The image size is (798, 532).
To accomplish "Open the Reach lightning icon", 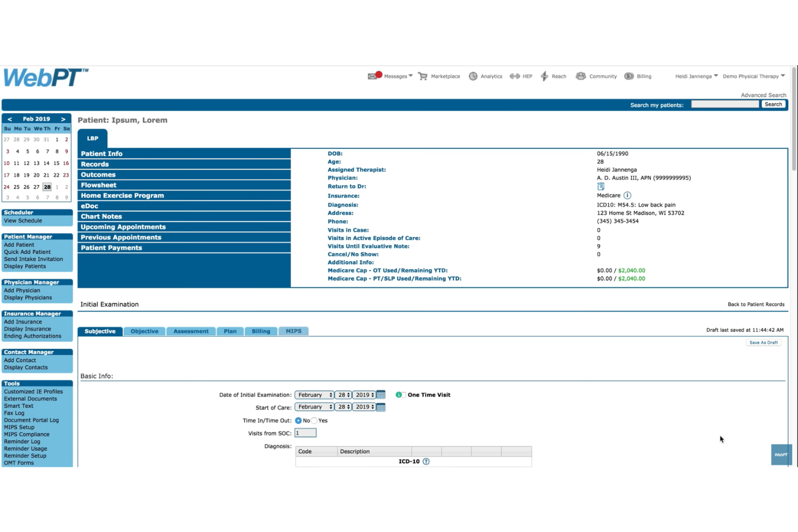I will tap(545, 76).
